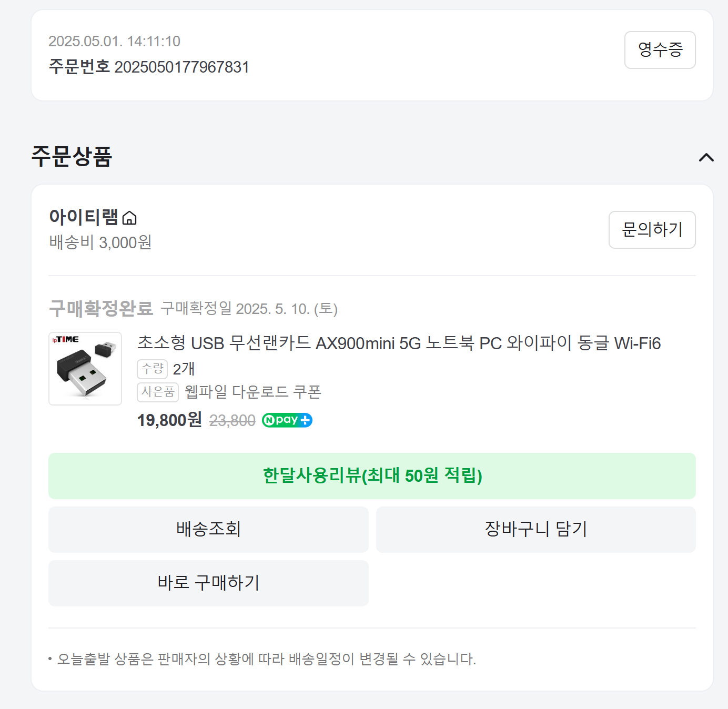Click the 사은품 gift tag
Image resolution: width=728 pixels, height=709 pixels.
pyautogui.click(x=158, y=392)
